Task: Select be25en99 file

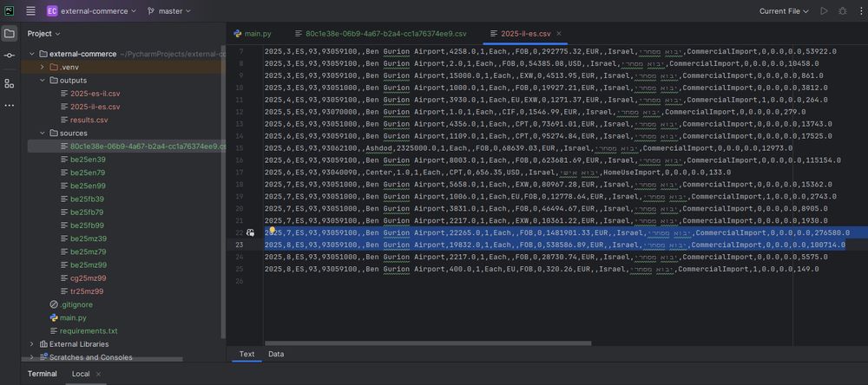Action: tap(88, 186)
